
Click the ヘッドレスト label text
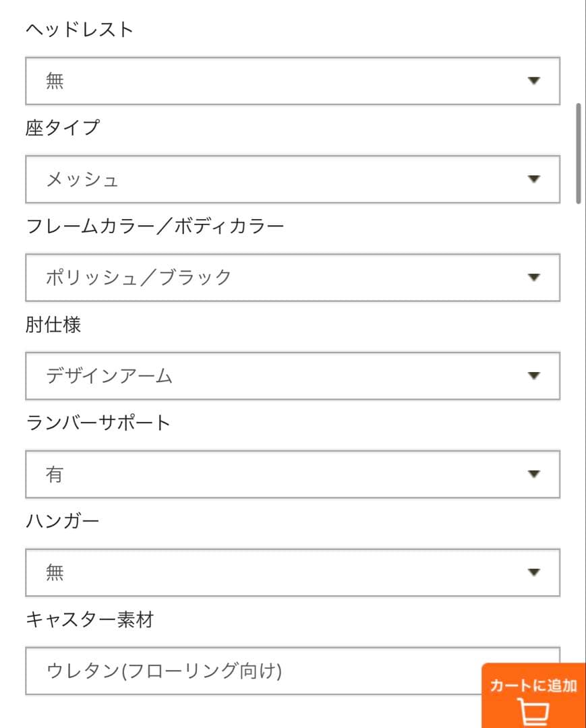pos(80,30)
